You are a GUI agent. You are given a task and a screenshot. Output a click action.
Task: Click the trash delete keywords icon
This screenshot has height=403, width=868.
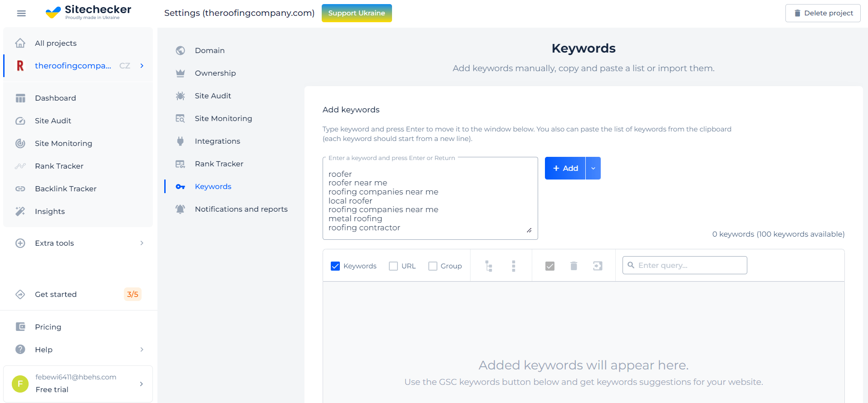point(574,266)
